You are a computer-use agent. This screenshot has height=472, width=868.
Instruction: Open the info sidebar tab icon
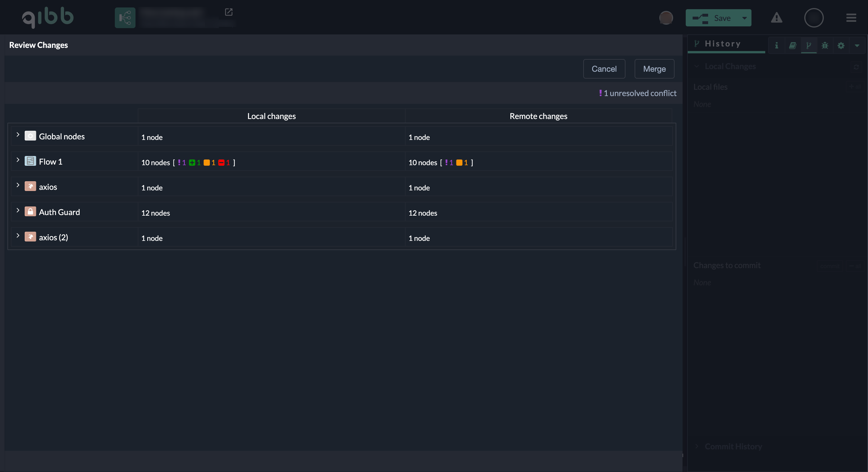[x=776, y=45]
